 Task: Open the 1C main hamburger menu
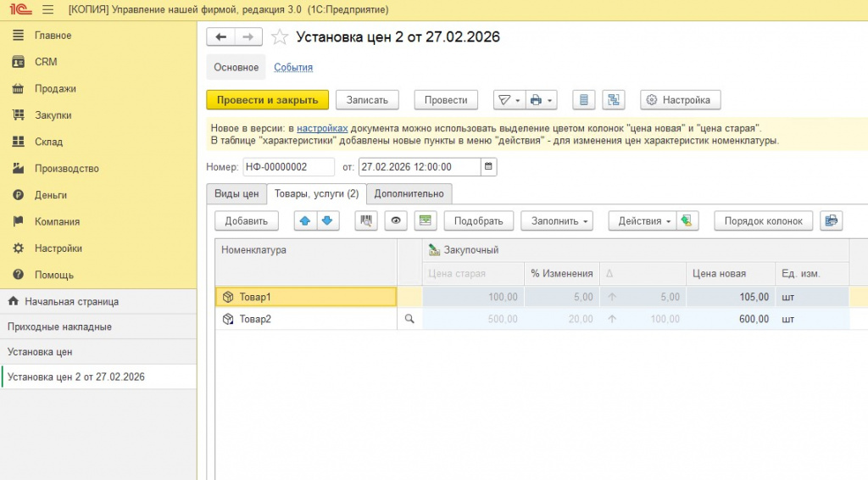click(48, 10)
